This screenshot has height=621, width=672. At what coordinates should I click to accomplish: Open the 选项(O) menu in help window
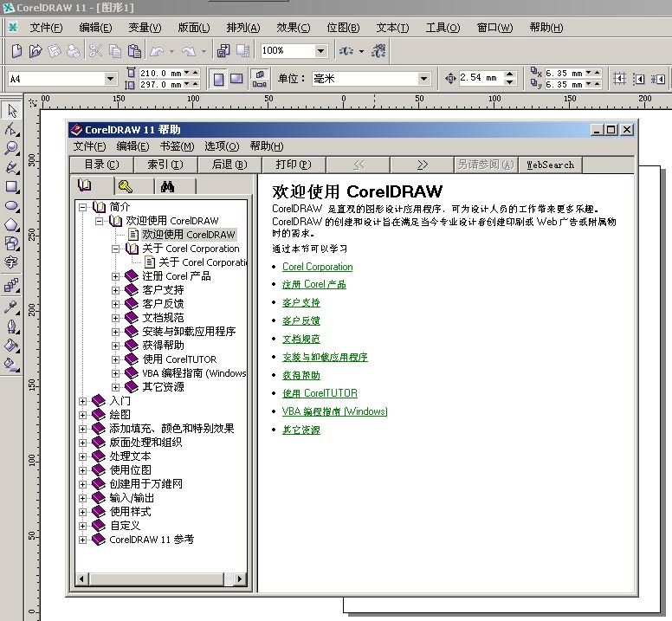coord(222,146)
